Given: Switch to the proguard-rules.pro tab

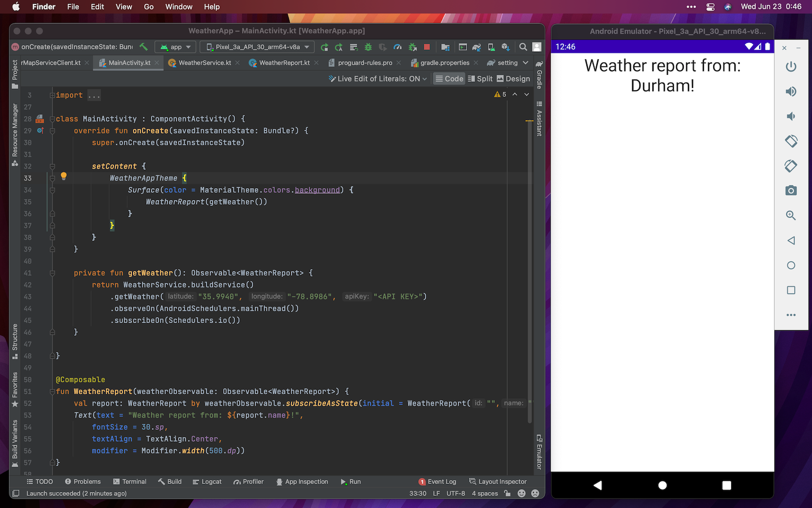Looking at the screenshot, I should (365, 63).
